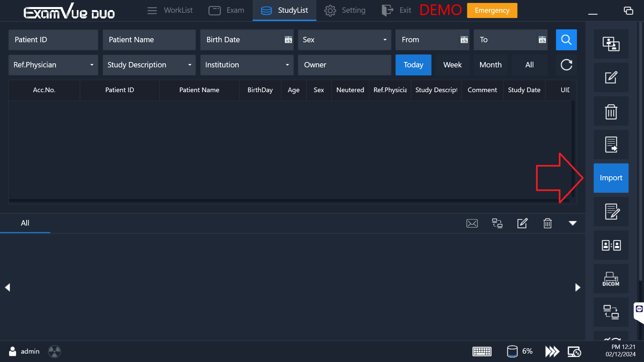
Task: Click the refresh list icon
Action: point(566,65)
